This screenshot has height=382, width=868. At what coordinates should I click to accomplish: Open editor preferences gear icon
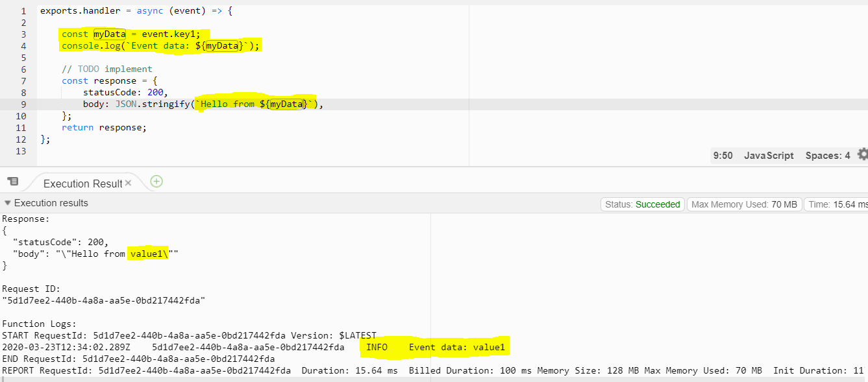862,154
